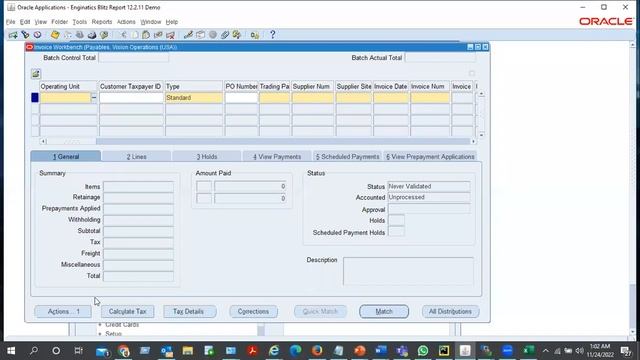Viewport: 640px width, 360px height.
Task: Click the Type field showing Standard
Action: (194, 98)
